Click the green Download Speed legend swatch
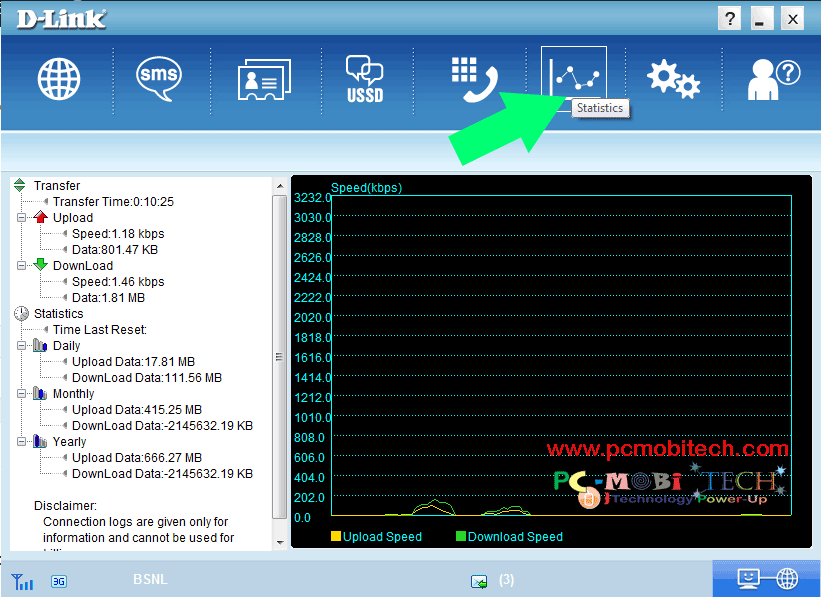Viewport: 821px width, 598px height. (461, 536)
